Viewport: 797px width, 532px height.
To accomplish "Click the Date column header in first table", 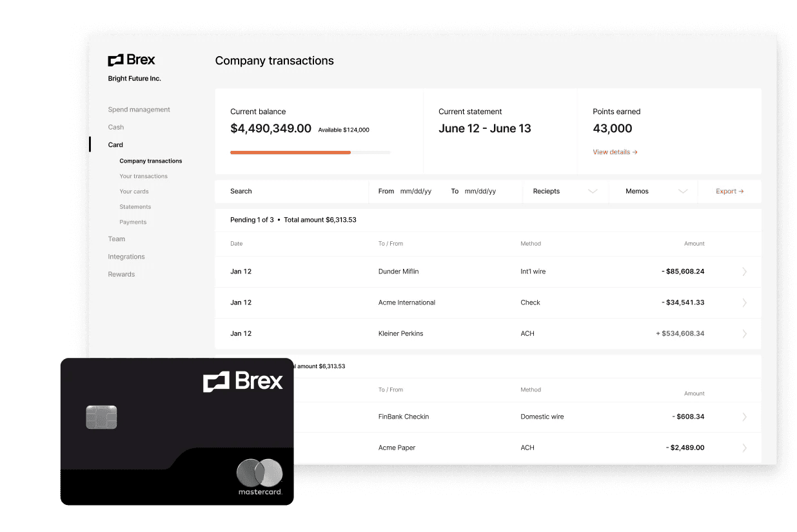I will (x=237, y=244).
